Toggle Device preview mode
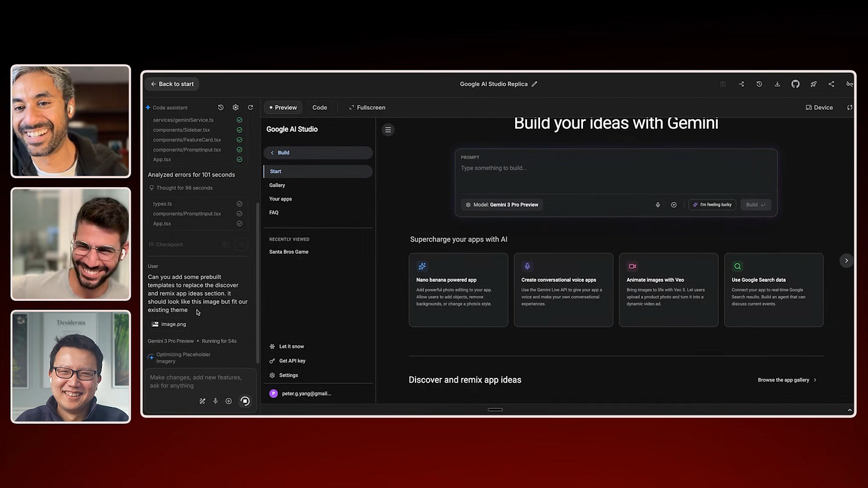Viewport: 868px width, 488px height. pyautogui.click(x=819, y=107)
